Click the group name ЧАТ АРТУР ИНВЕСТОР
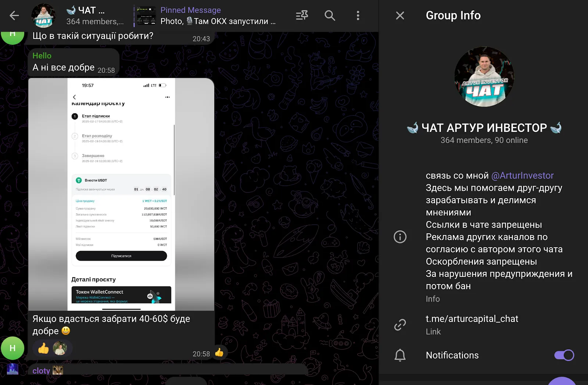 click(484, 128)
